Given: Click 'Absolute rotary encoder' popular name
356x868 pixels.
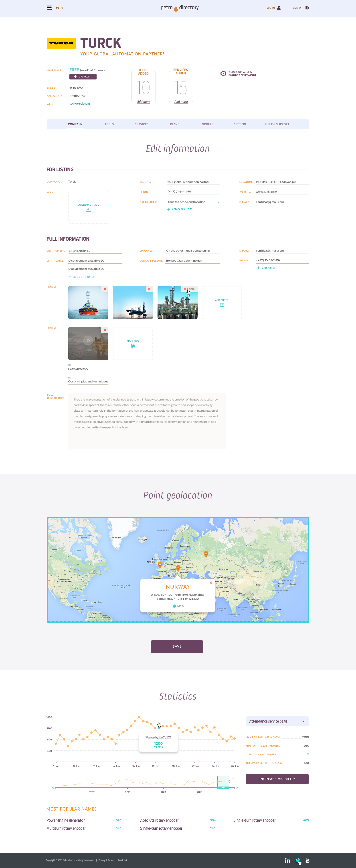Looking at the screenshot, I should pos(159,820).
